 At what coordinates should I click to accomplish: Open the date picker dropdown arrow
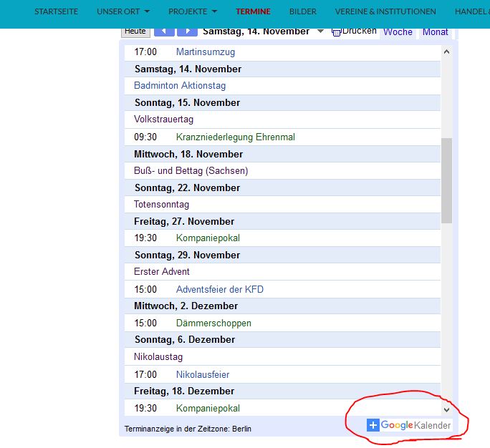pos(320,31)
